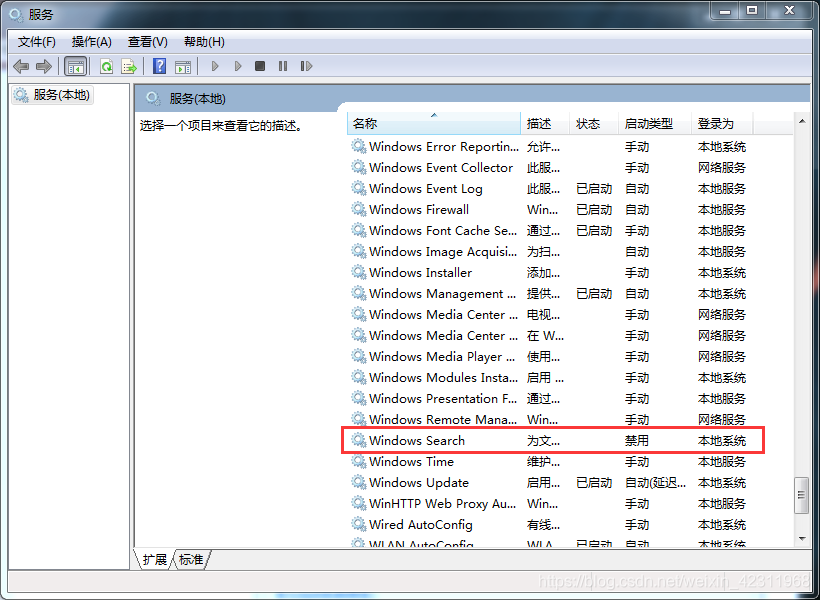This screenshot has width=820, height=600.
Task: Toggle the action pane toolbar icon
Action: point(183,66)
